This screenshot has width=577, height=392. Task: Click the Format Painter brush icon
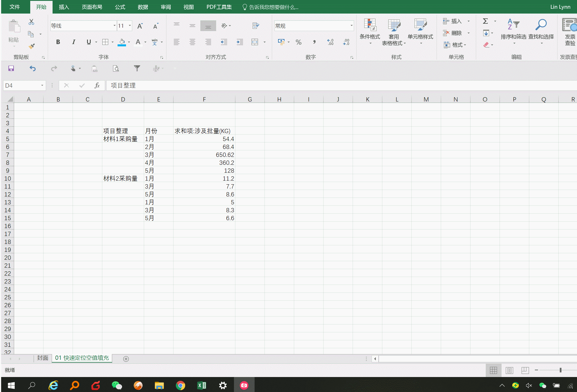coord(32,46)
